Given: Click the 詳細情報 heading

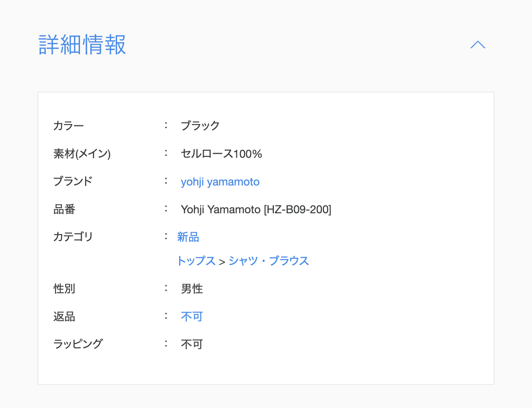Looking at the screenshot, I should (82, 44).
